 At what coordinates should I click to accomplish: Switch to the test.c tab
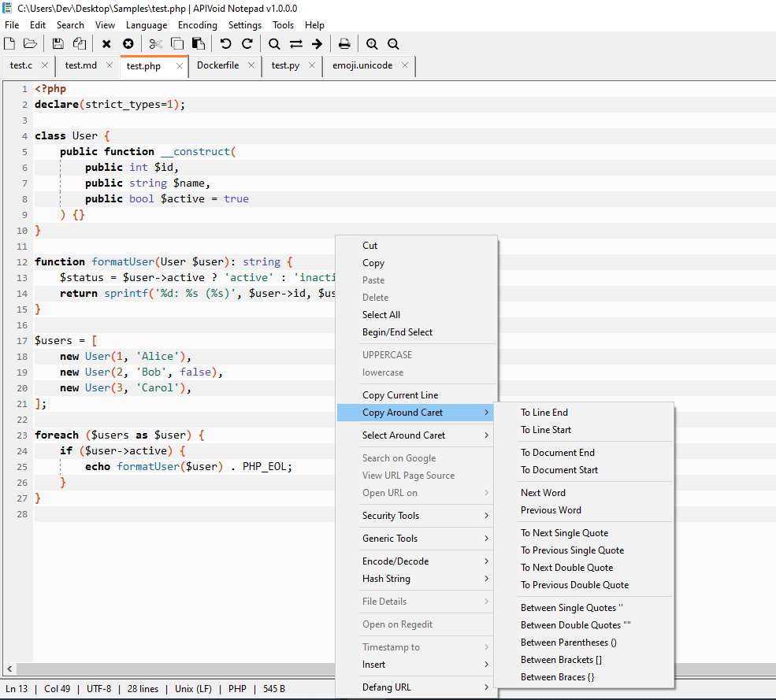(21, 65)
